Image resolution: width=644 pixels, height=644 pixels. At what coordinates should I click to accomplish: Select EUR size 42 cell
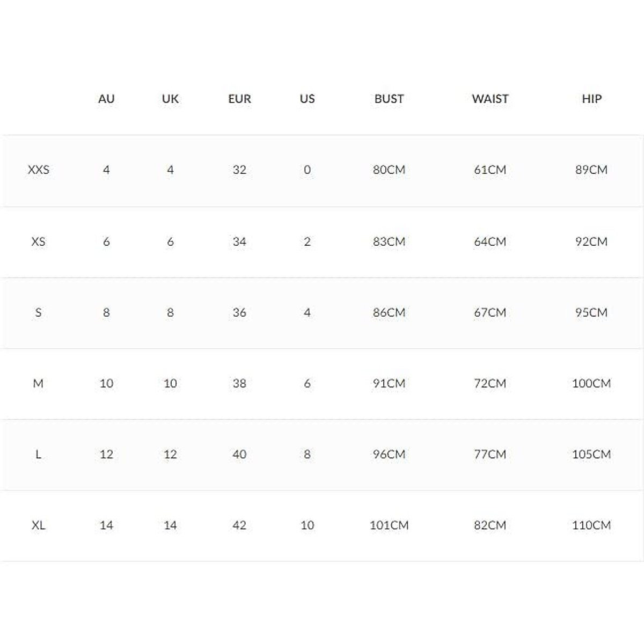239,525
